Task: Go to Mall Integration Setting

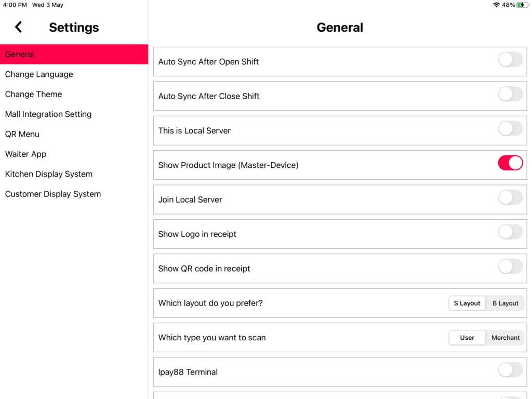Action: pos(48,114)
